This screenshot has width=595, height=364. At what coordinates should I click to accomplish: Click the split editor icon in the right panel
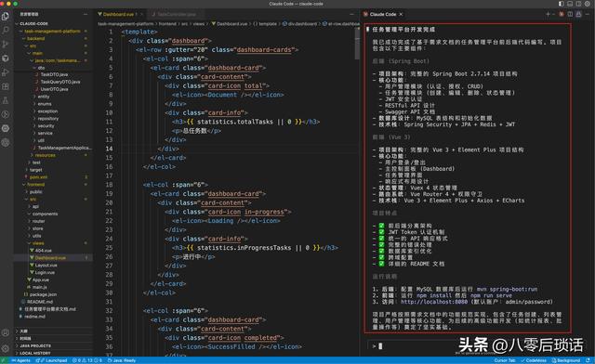pos(570,14)
